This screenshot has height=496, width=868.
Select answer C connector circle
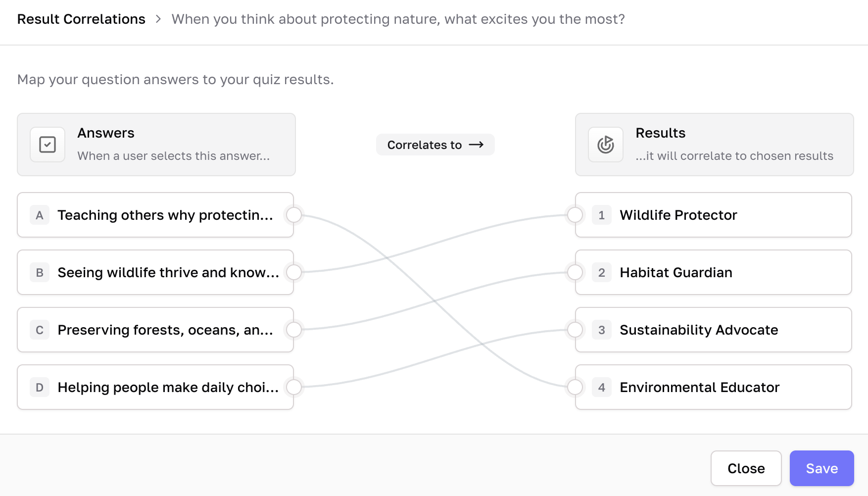[x=294, y=330]
